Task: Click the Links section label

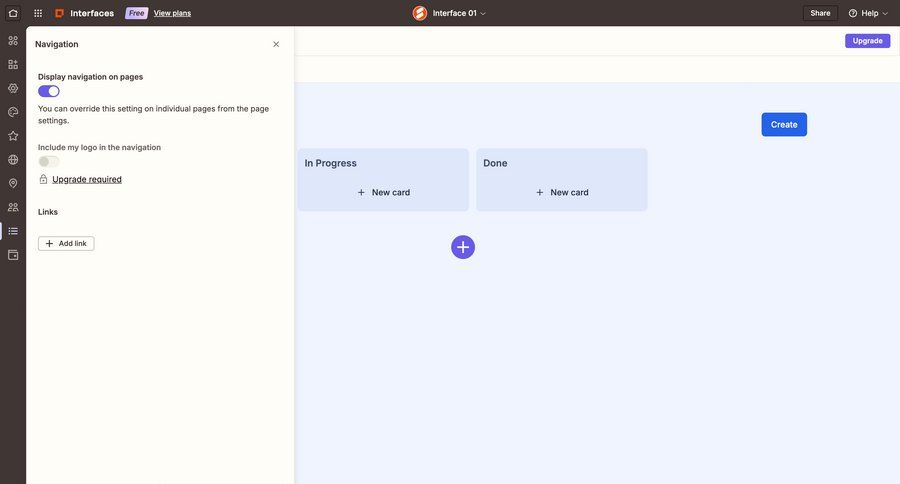Action: tap(48, 212)
